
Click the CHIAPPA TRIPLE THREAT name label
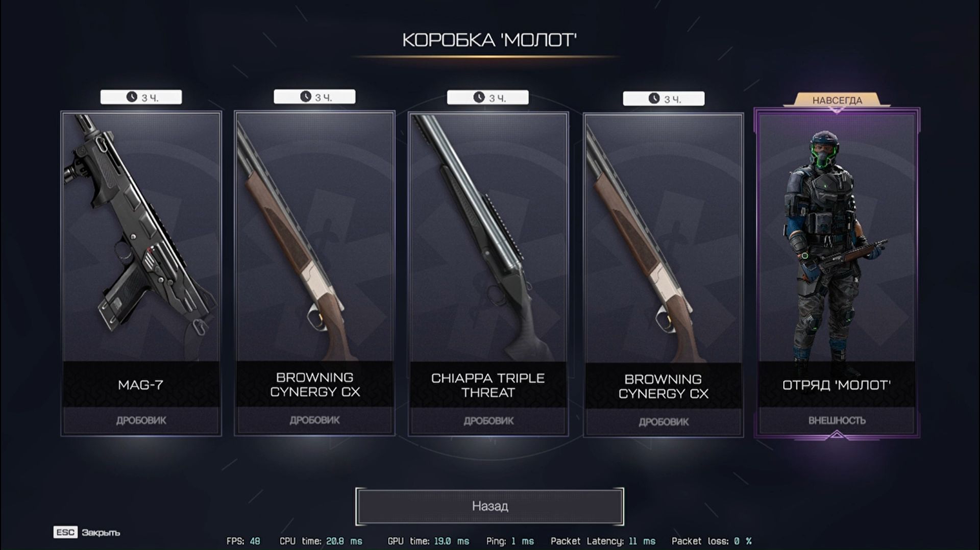pyautogui.click(x=488, y=385)
